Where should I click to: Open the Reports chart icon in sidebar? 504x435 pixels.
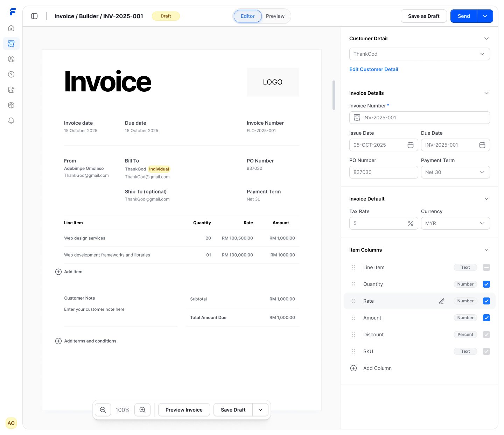click(11, 90)
